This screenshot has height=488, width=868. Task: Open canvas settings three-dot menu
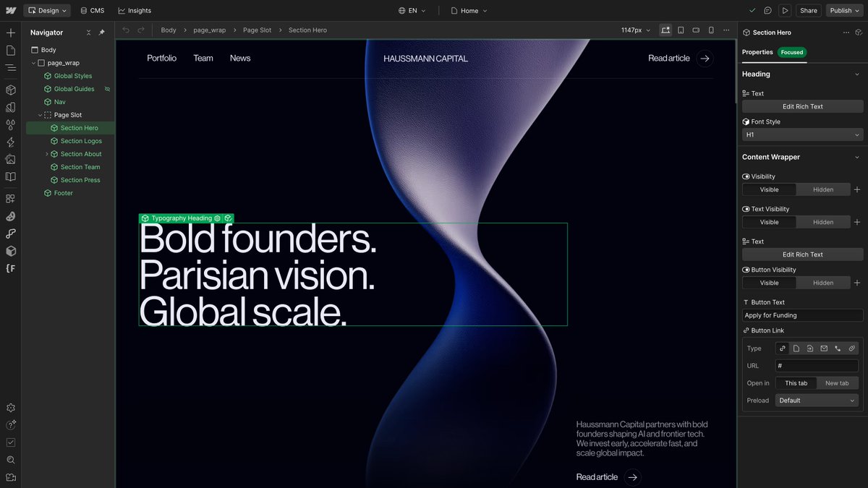coord(726,30)
